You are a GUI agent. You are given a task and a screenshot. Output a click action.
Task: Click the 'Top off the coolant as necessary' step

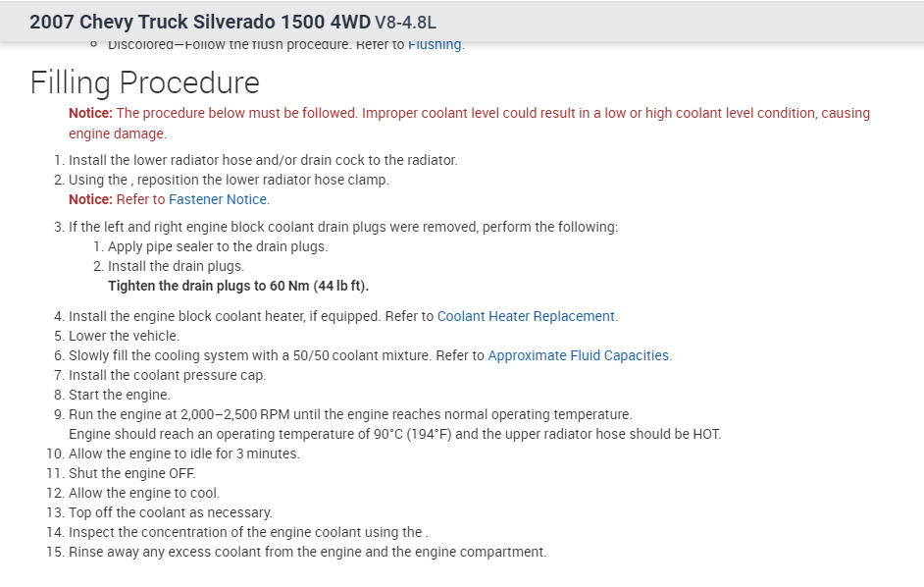click(x=171, y=512)
